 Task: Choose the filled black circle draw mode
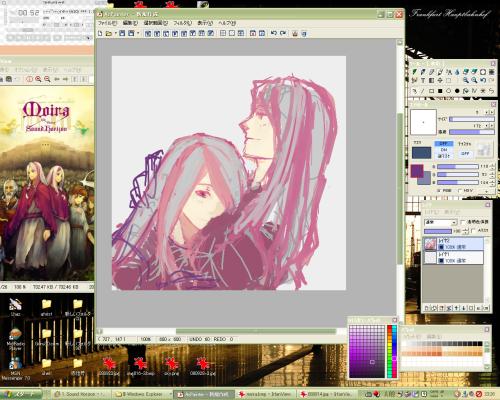point(457,91)
